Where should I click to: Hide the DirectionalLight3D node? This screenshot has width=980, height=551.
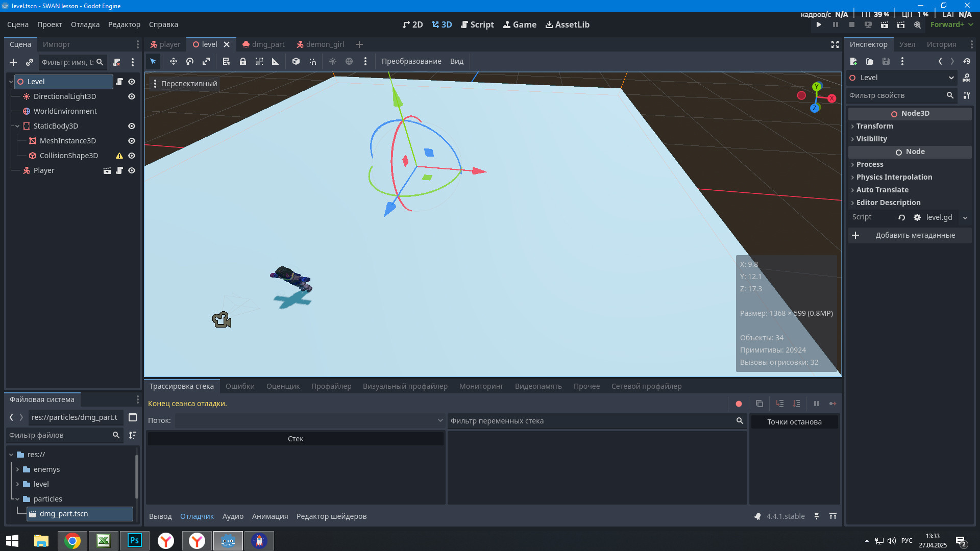point(132,96)
